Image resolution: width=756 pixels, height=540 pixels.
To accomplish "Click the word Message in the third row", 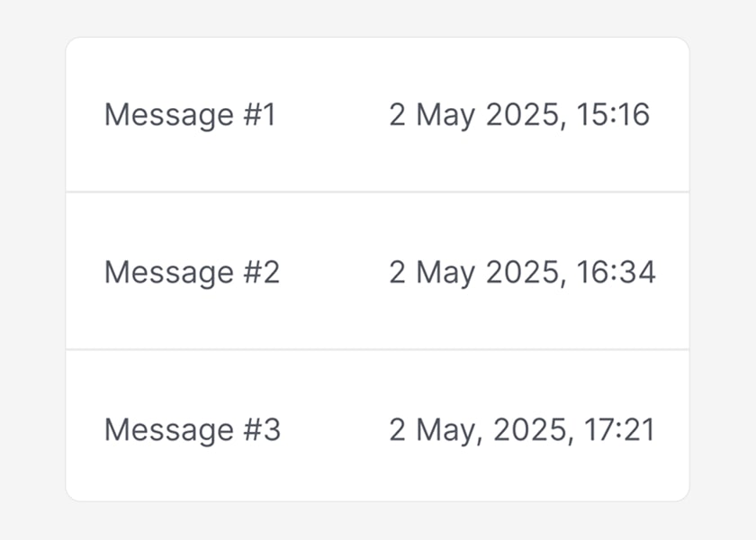I will [169, 429].
